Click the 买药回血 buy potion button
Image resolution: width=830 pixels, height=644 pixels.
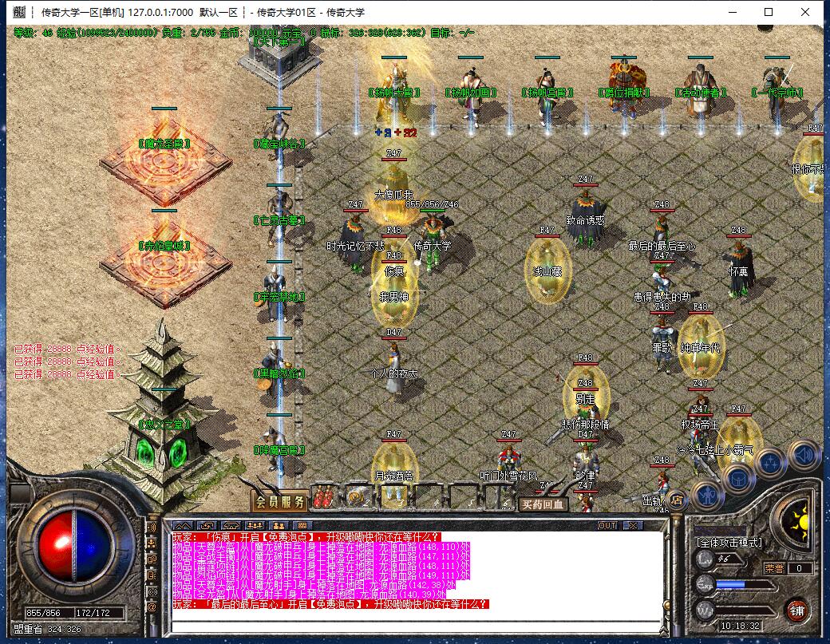(x=542, y=504)
